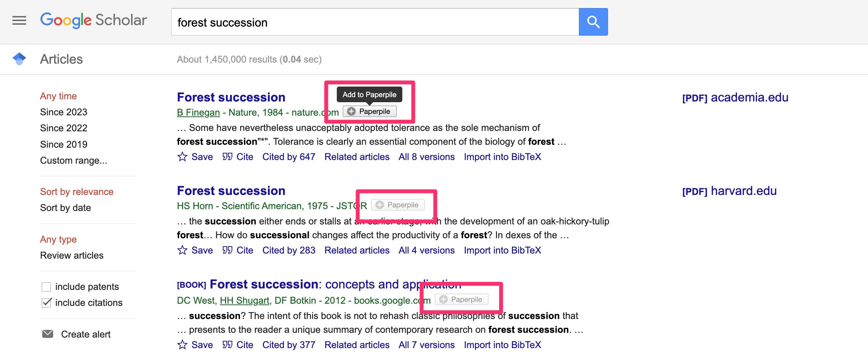This screenshot has height=363, width=868.
Task: Open Cited by 647
Action: click(x=289, y=157)
